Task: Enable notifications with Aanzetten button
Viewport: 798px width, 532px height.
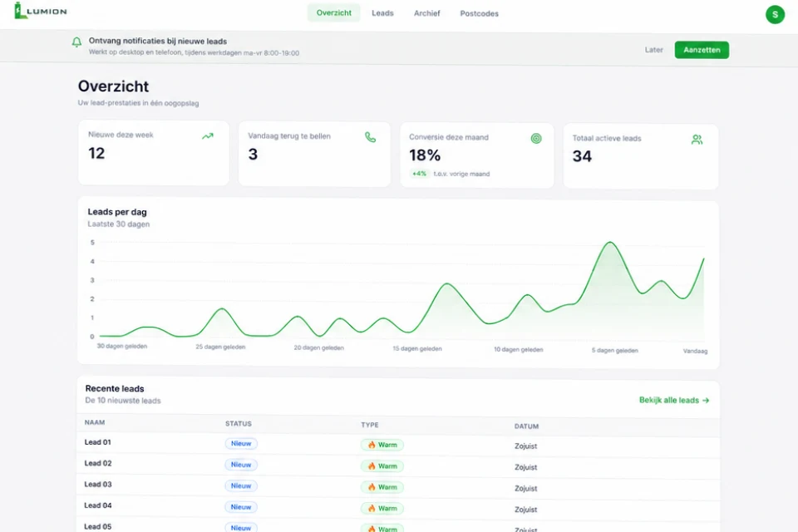Action: (x=702, y=50)
